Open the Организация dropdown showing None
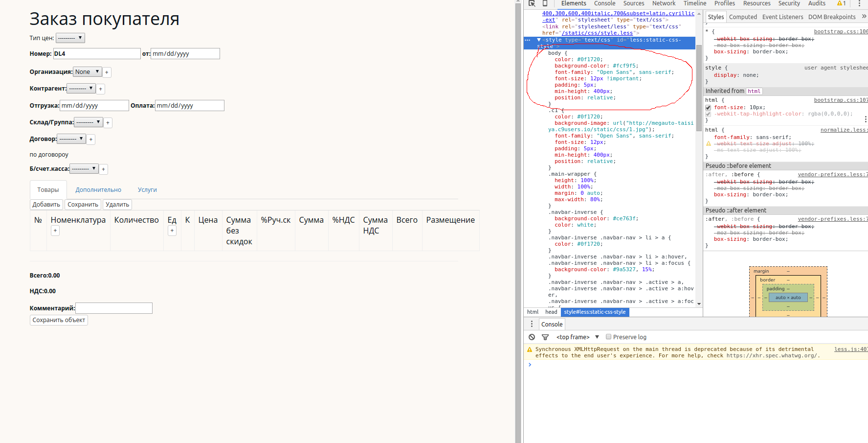The image size is (868, 443). pyautogui.click(x=88, y=72)
